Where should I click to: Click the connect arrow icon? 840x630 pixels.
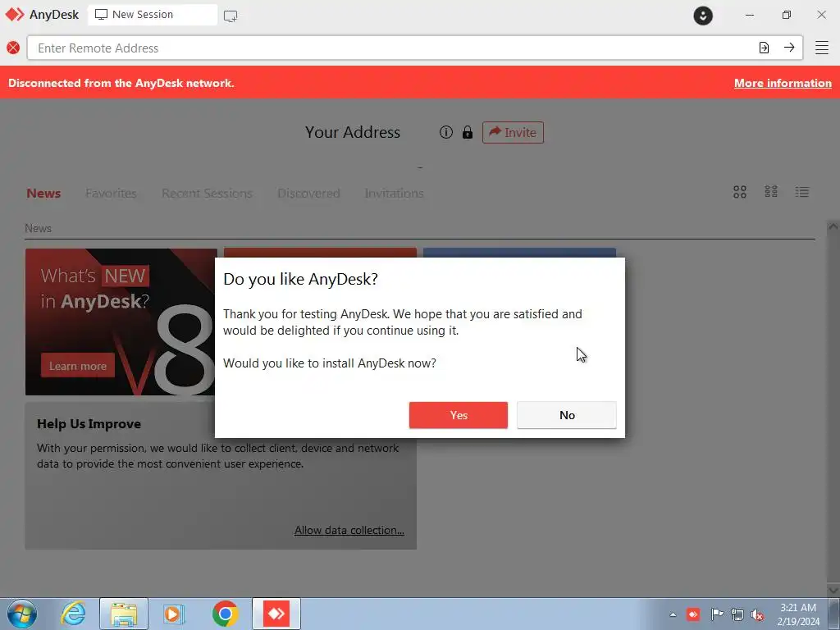pyautogui.click(x=788, y=48)
